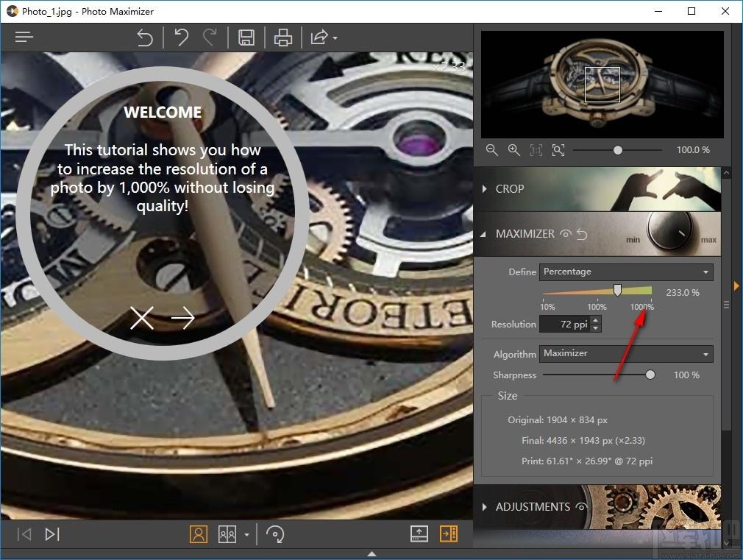Screen dimensions: 743x560
Task: Undo the last action
Action: [x=181, y=38]
